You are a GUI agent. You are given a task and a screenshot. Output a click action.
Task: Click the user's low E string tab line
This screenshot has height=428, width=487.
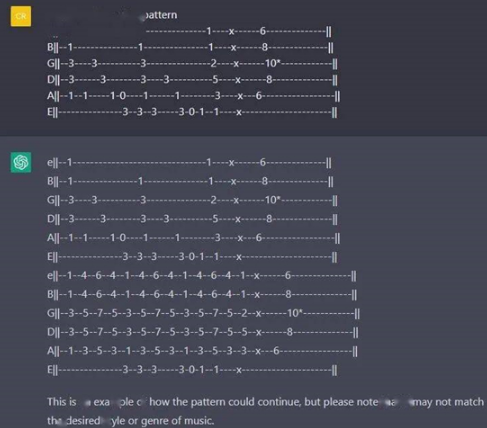pyautogui.click(x=192, y=112)
